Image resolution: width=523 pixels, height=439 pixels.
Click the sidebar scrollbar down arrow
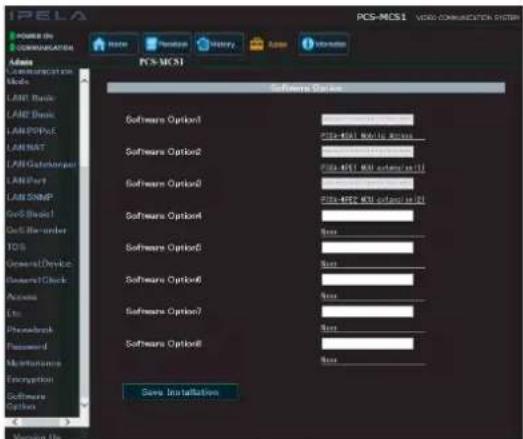click(x=84, y=405)
